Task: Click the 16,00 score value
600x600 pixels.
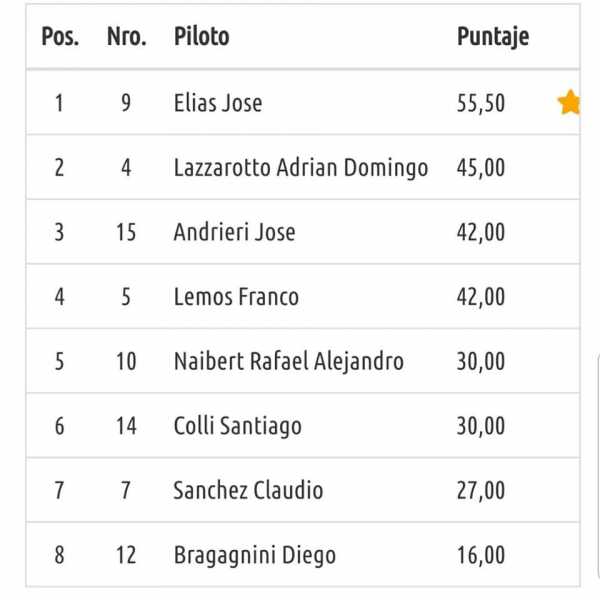Action: (x=481, y=555)
